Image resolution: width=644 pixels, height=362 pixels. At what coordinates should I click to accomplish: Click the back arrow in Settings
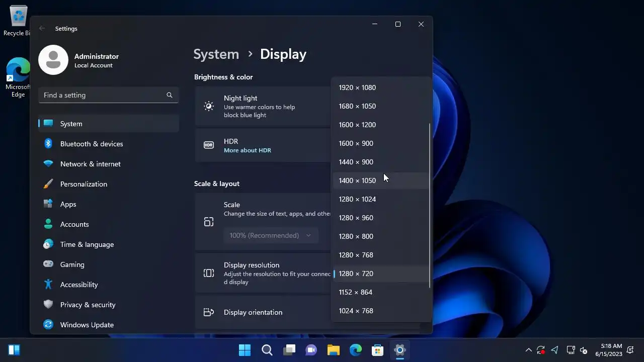(x=42, y=29)
